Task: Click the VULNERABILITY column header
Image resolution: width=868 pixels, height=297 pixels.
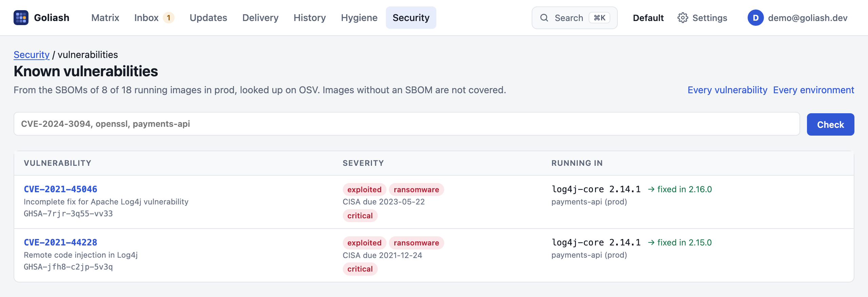Action: 58,163
